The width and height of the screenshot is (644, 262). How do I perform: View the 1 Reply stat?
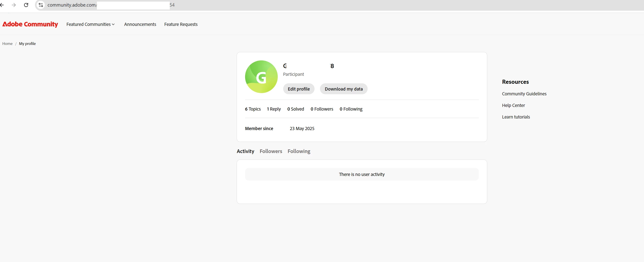click(x=274, y=109)
